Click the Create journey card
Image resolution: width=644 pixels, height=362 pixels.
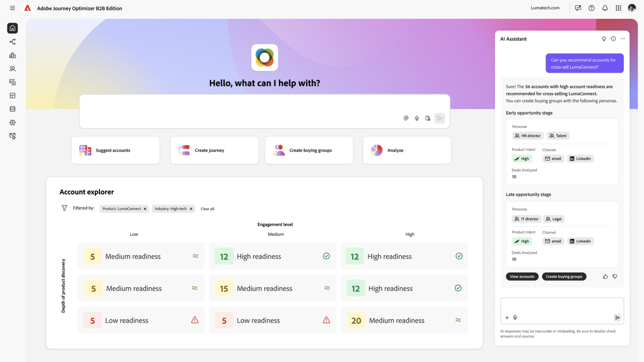click(214, 150)
